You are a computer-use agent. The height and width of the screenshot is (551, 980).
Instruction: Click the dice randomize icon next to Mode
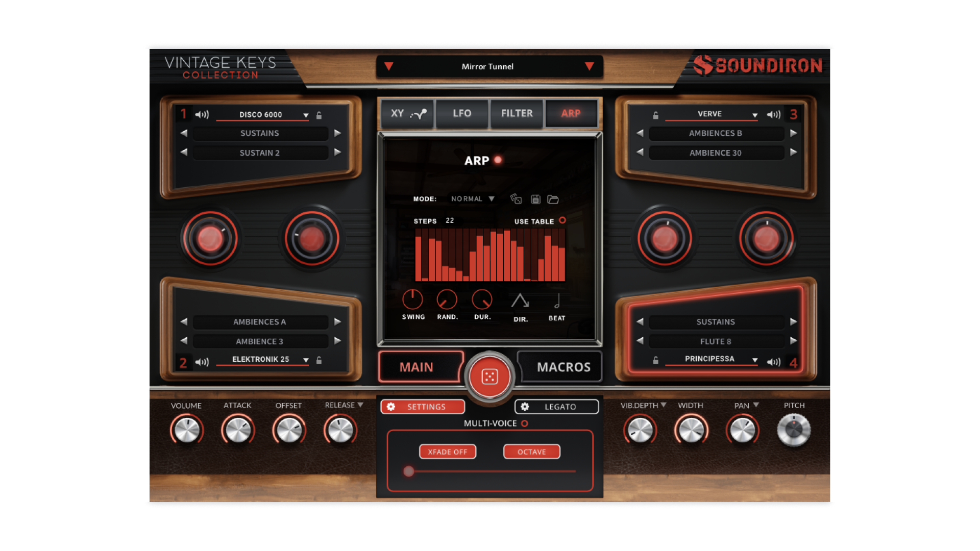tap(517, 199)
